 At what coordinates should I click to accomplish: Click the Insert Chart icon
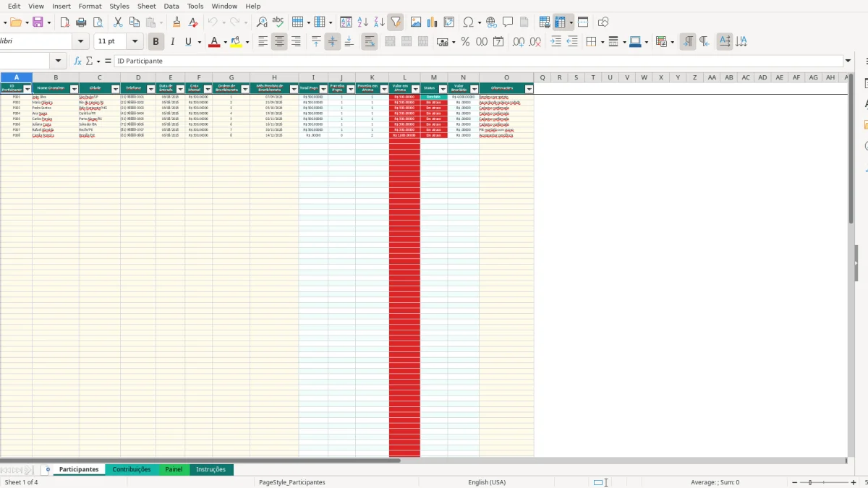tap(432, 22)
